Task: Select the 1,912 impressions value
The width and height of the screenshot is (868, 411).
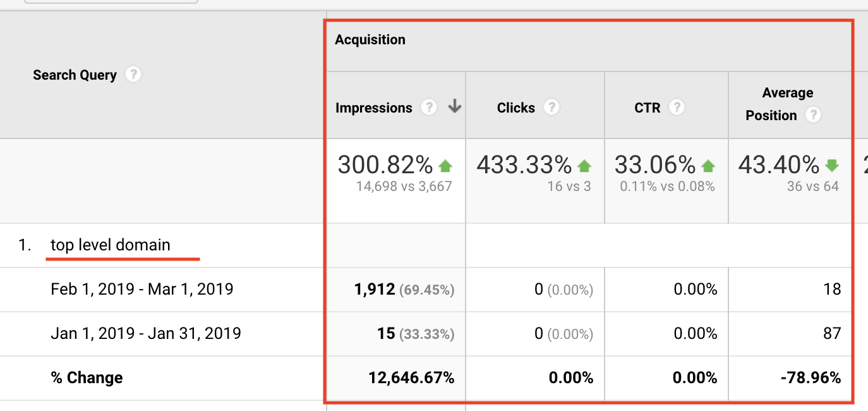Action: 375,289
